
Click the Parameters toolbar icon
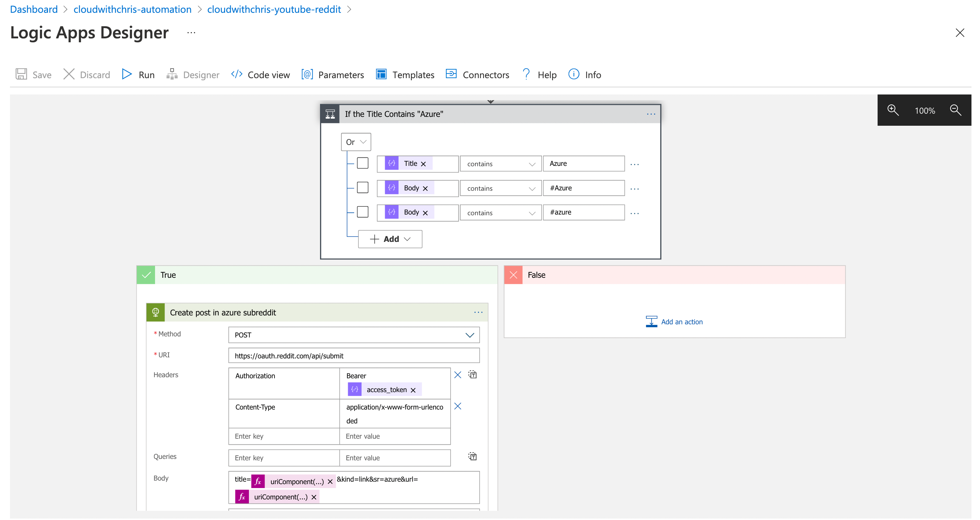coord(333,75)
